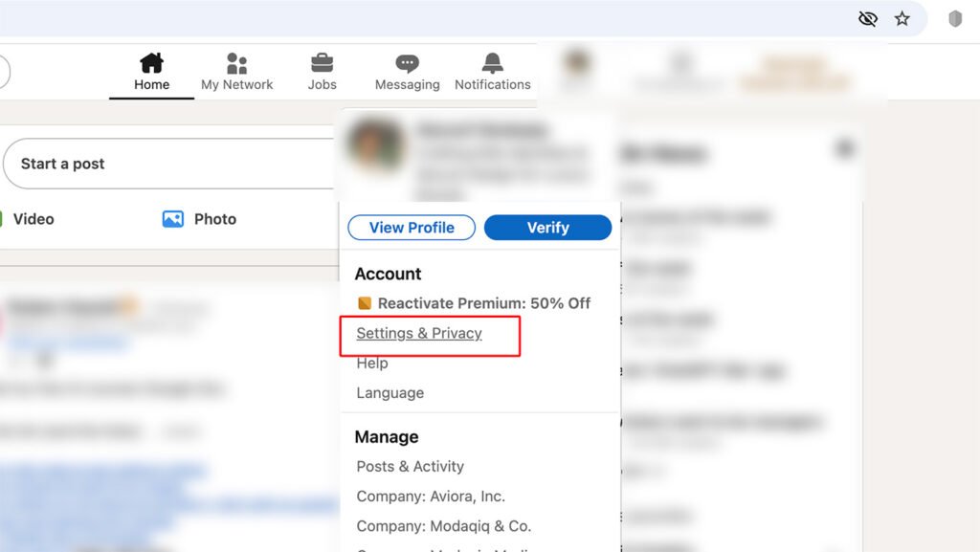The height and width of the screenshot is (552, 980).
Task: Go to the LinkedIn Home icon
Action: 151,64
